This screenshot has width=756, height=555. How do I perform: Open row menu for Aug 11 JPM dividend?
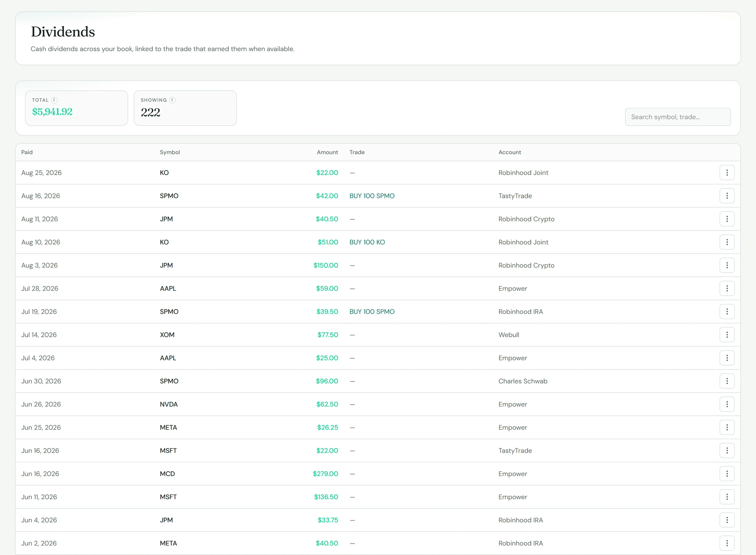coord(727,219)
